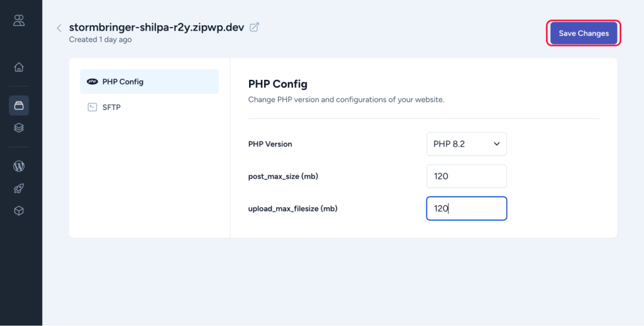Click the PHP Config section heading
644x326 pixels.
277,84
